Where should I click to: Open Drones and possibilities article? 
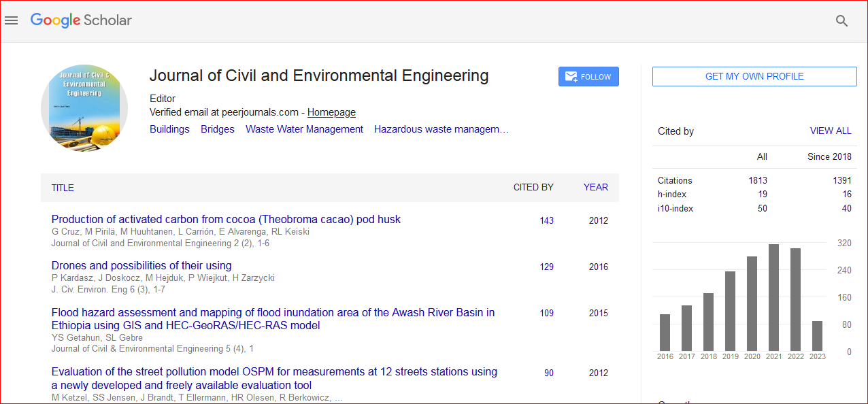141,266
